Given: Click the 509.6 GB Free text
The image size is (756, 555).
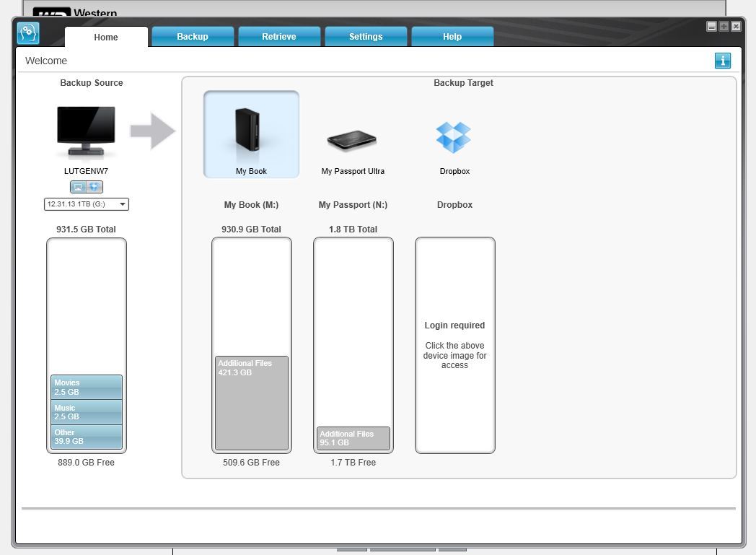Looking at the screenshot, I should (x=251, y=463).
